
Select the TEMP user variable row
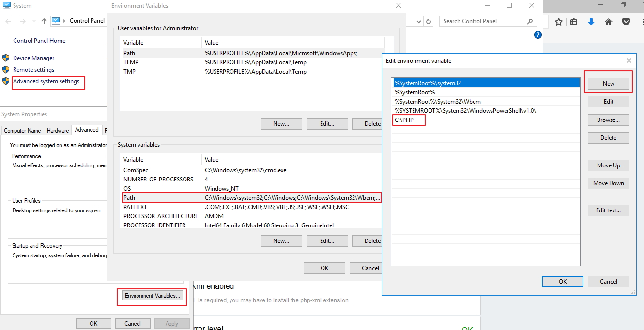click(253, 62)
